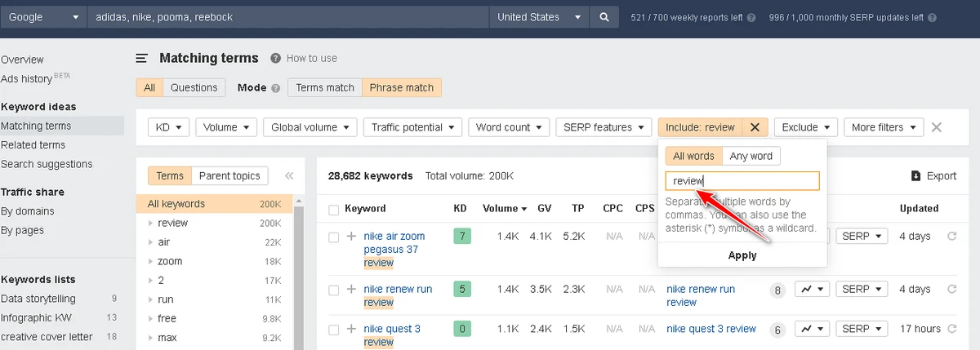The image size is (980, 350).
Task: Click the keywords search field at top
Action: coord(288,17)
